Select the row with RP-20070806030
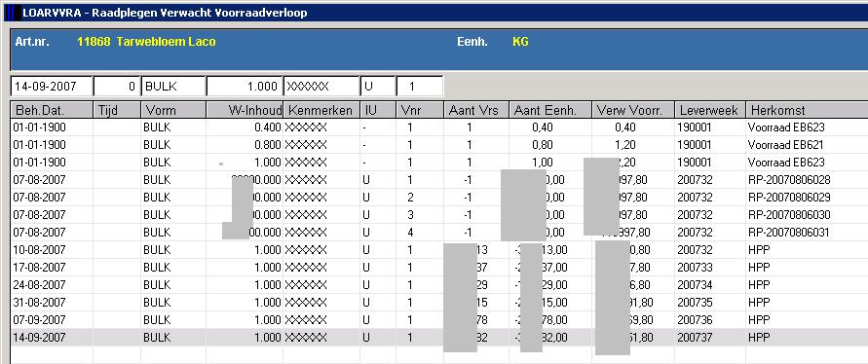The width and height of the screenshot is (868, 364). pyautogui.click(x=439, y=215)
